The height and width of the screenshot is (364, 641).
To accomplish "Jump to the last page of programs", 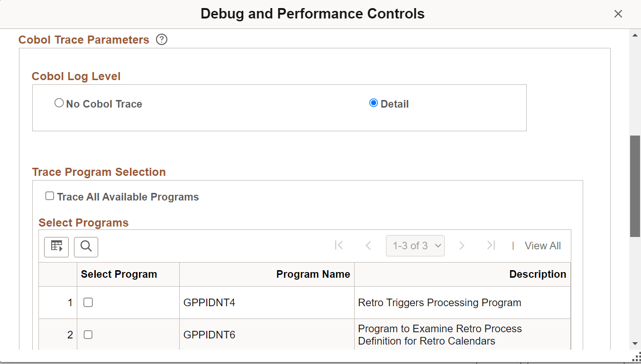I will (491, 246).
